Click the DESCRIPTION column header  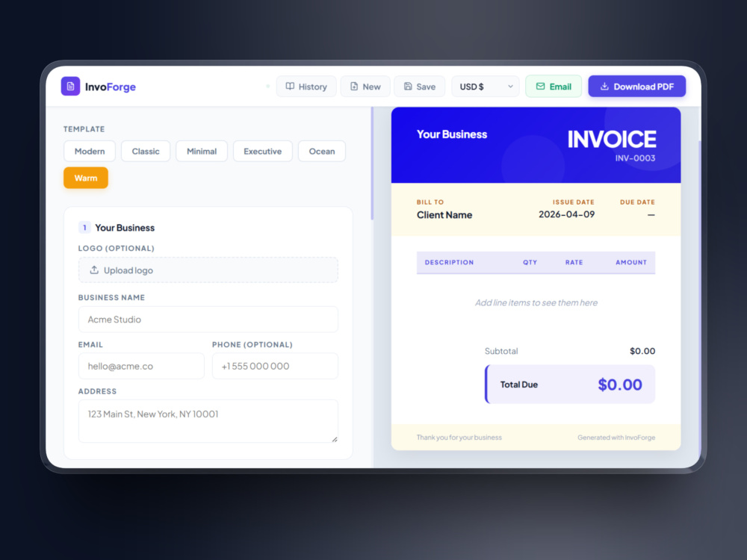tap(449, 262)
